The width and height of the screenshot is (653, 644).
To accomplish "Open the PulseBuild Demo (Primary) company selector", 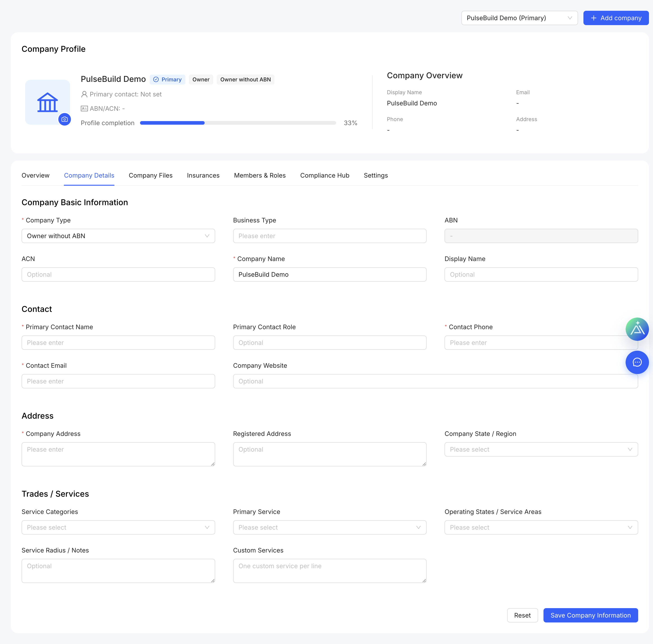I will point(519,18).
